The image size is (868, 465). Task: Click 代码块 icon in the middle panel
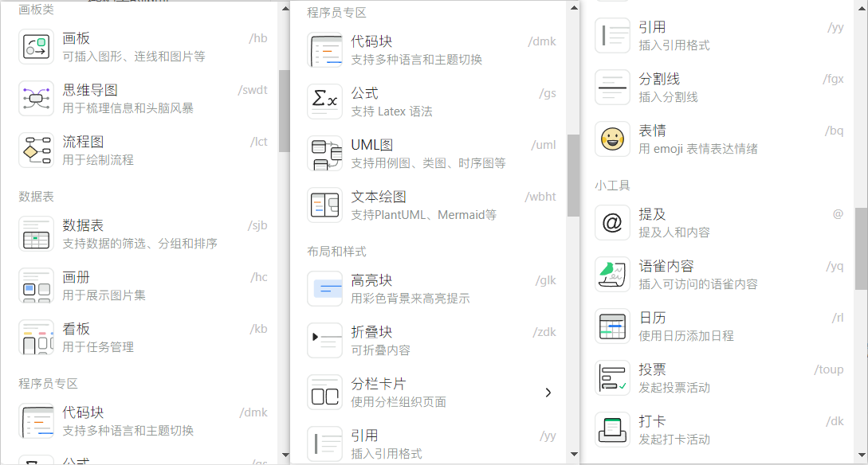coord(325,50)
